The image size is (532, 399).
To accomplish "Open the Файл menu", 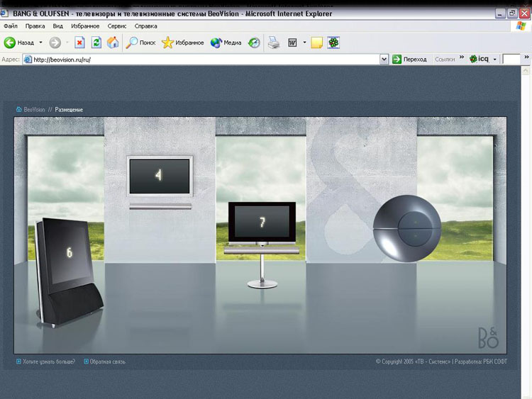I will coord(11,26).
